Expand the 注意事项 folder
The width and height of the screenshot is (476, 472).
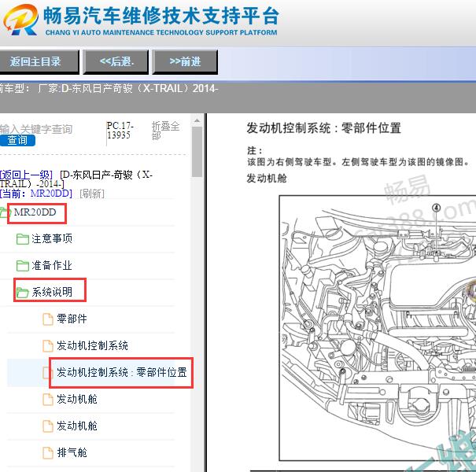click(x=52, y=239)
